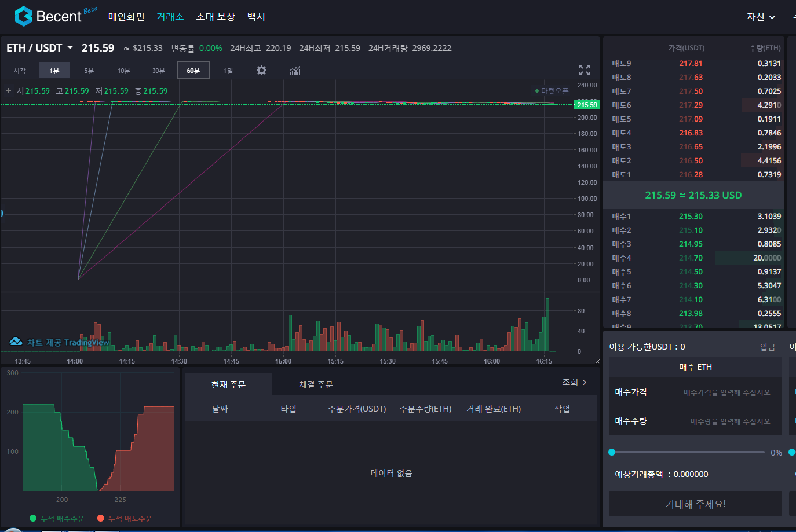Click 매도6 price 217.29
796x532 pixels.
(x=691, y=105)
